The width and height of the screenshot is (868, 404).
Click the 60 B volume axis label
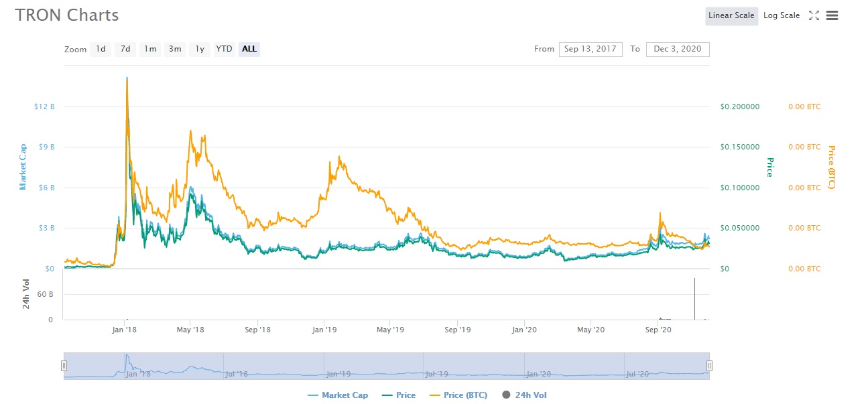click(46, 294)
